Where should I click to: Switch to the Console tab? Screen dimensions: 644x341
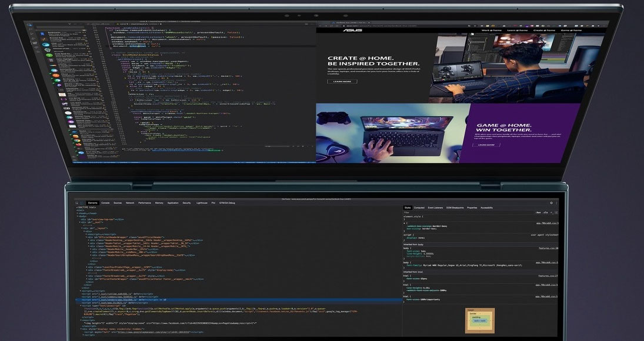105,203
